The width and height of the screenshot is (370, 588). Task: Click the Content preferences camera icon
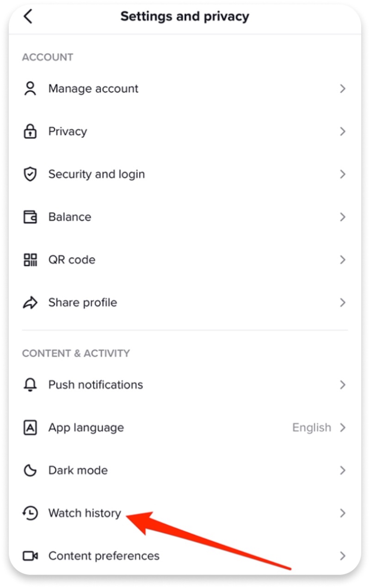point(30,556)
